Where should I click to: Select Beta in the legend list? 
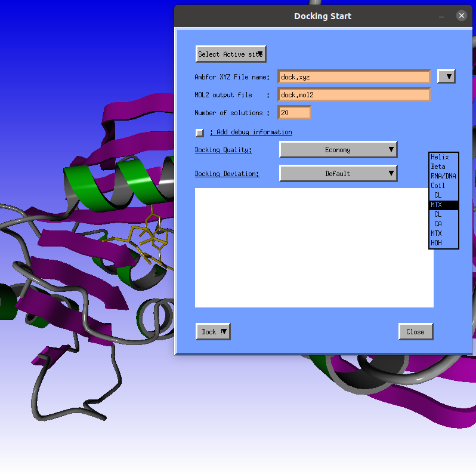click(438, 167)
